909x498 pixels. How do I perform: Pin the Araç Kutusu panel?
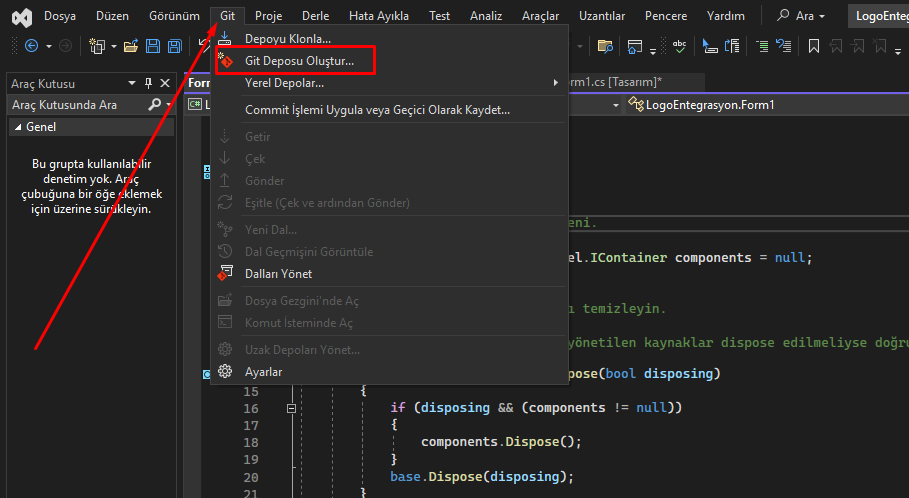click(x=148, y=83)
